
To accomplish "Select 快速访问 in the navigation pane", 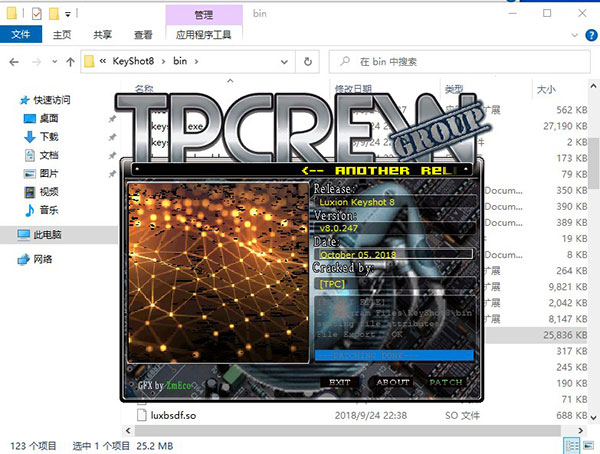I will tap(51, 100).
